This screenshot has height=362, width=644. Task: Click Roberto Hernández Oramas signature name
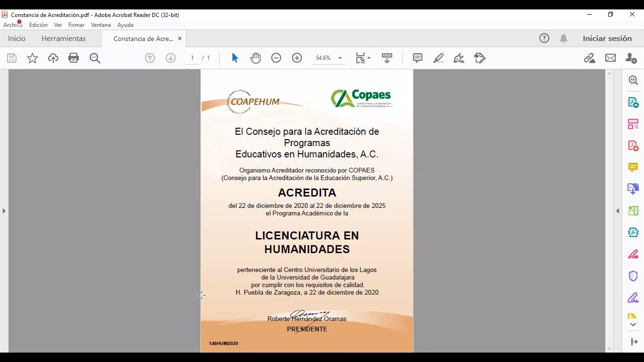pos(307,319)
